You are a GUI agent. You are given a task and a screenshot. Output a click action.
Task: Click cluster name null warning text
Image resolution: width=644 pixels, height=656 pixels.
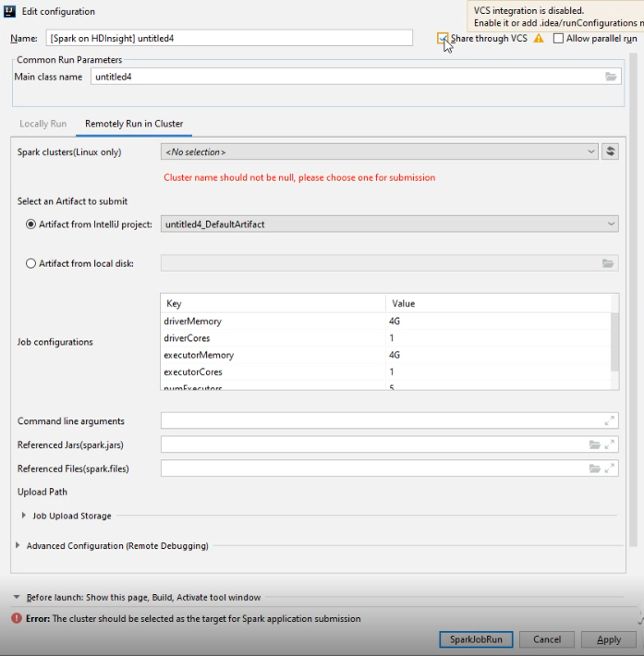(299, 177)
